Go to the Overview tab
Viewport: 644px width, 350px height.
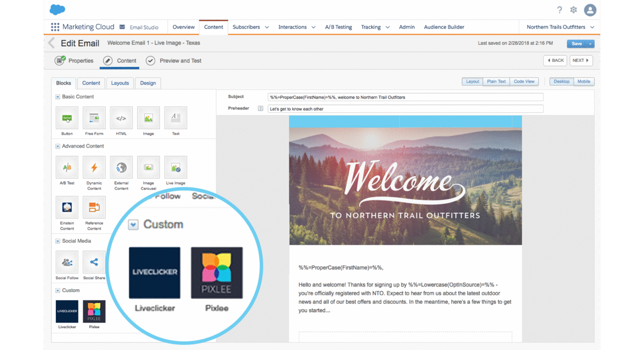pyautogui.click(x=184, y=27)
